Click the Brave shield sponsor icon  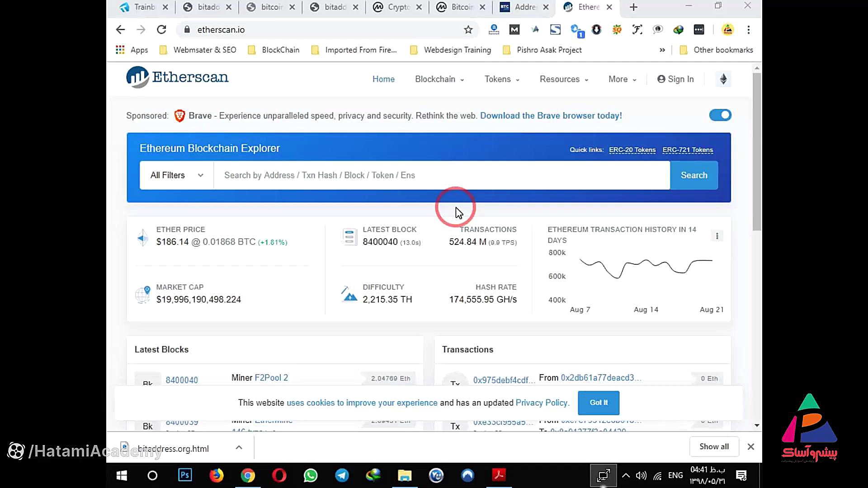coord(179,116)
